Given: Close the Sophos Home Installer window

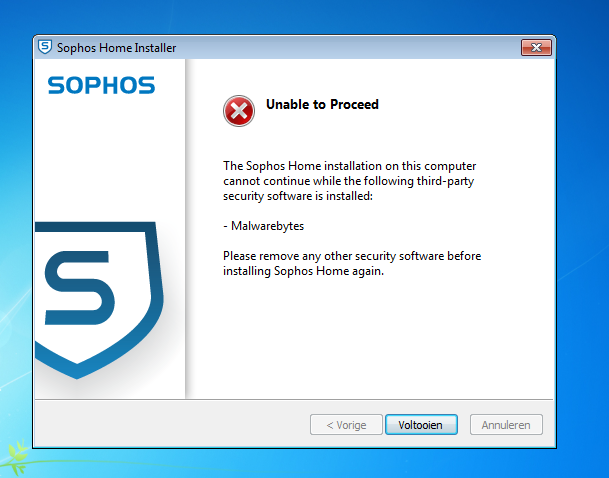Looking at the screenshot, I should tap(536, 47).
